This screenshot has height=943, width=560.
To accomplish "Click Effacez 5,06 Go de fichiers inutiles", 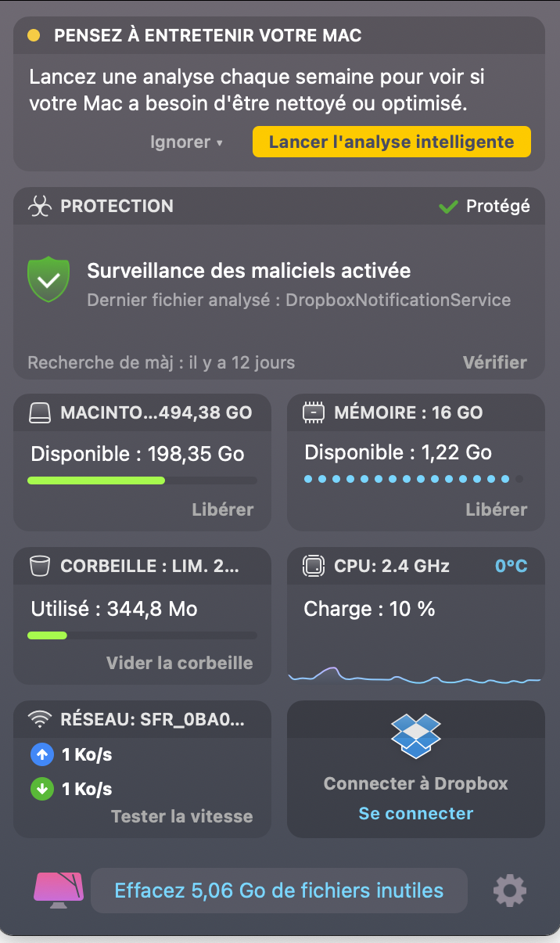I will tap(279, 890).
